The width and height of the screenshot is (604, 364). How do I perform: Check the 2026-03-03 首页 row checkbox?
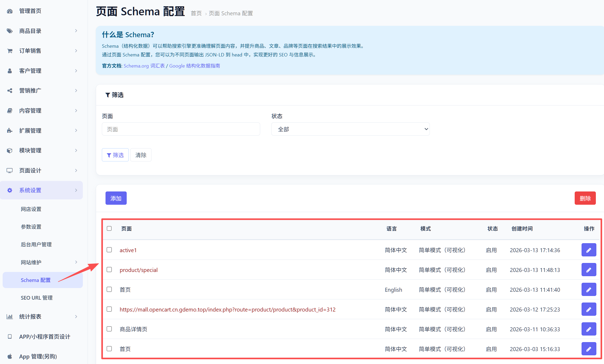(x=109, y=349)
